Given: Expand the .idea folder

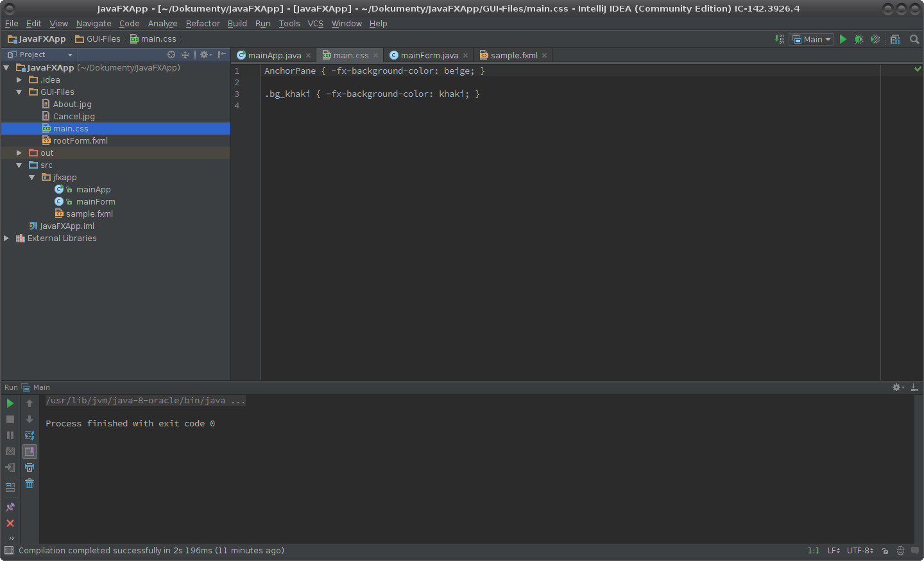Looking at the screenshot, I should pos(19,80).
